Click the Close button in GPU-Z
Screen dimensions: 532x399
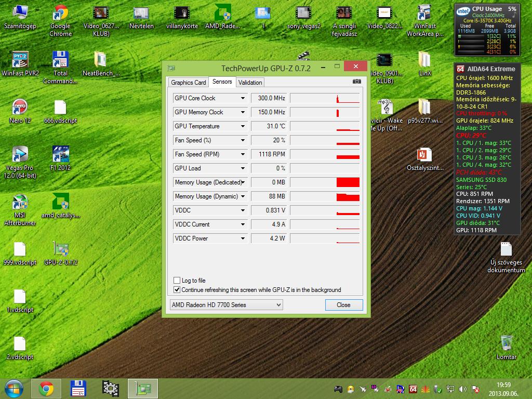tap(344, 304)
